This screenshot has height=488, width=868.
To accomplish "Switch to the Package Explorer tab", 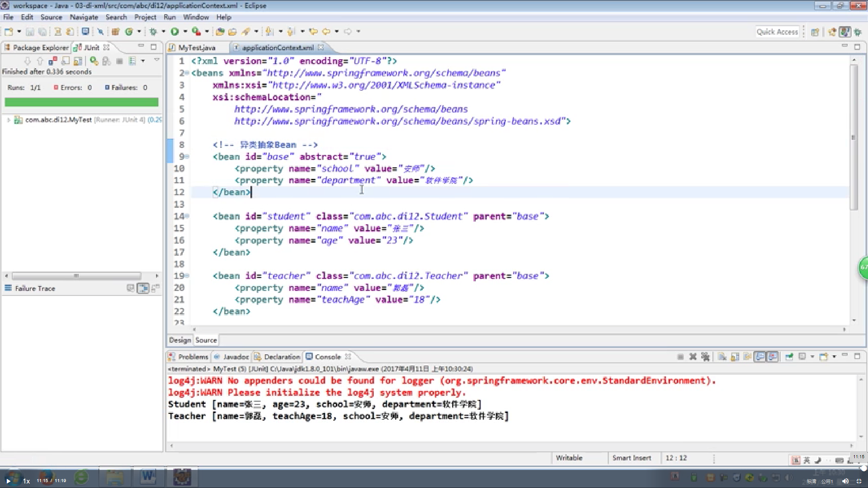I will (x=36, y=47).
